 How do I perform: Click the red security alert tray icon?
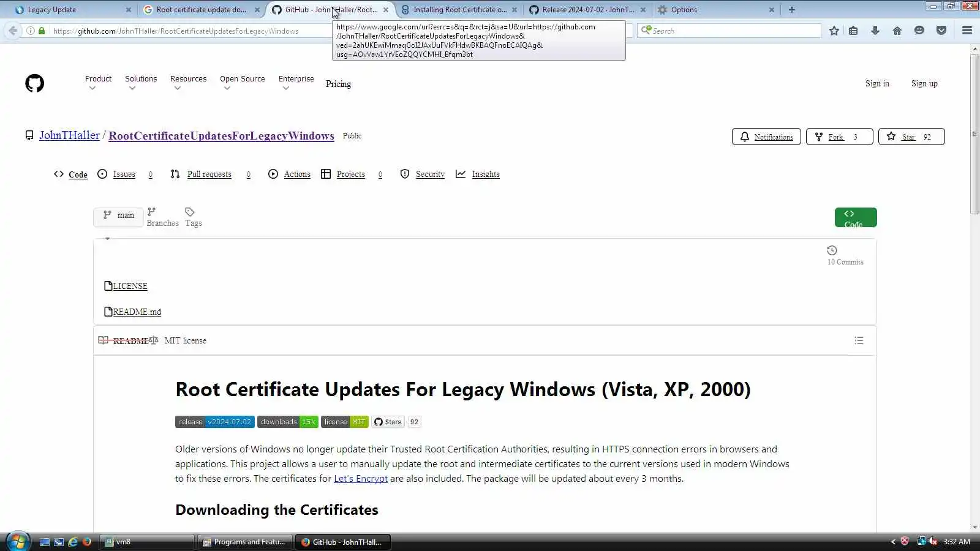click(x=905, y=541)
